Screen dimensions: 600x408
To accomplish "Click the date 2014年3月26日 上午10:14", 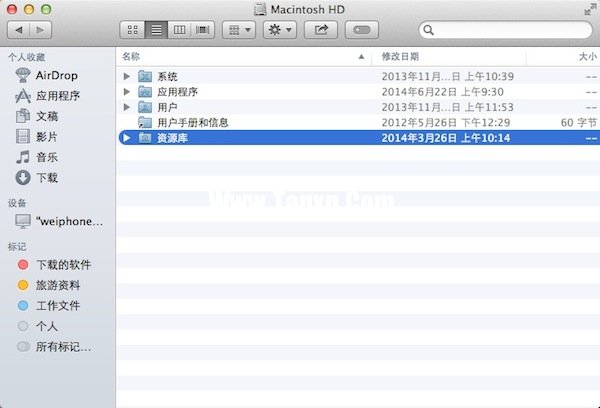I will (x=446, y=138).
